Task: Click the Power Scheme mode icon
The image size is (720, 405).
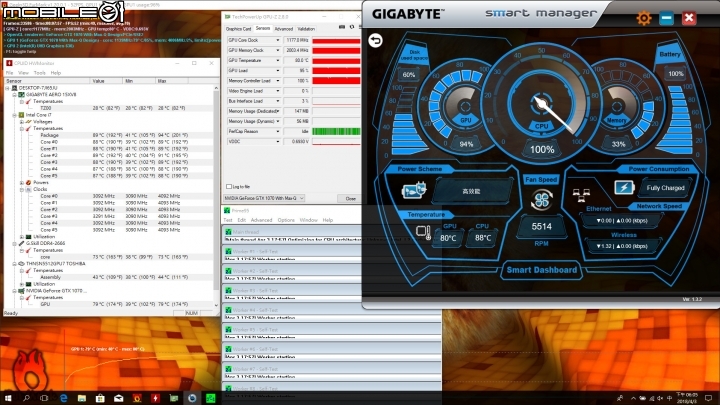Action: pos(414,190)
